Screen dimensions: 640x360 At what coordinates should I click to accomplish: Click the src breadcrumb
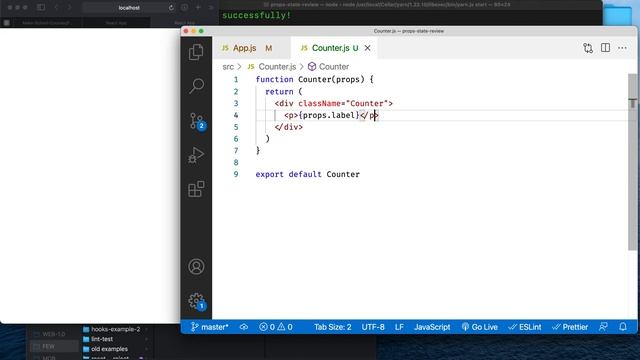coord(228,67)
